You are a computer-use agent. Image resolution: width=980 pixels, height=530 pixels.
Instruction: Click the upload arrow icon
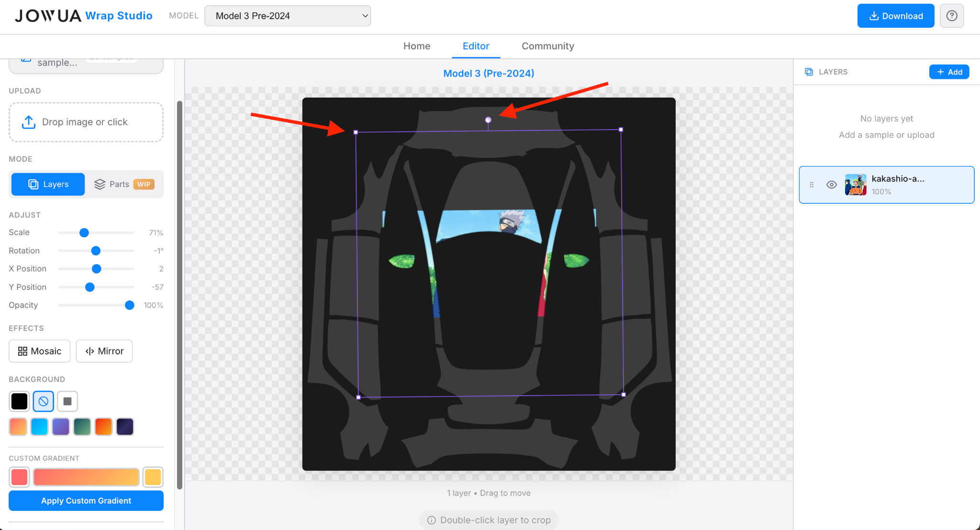(x=29, y=122)
